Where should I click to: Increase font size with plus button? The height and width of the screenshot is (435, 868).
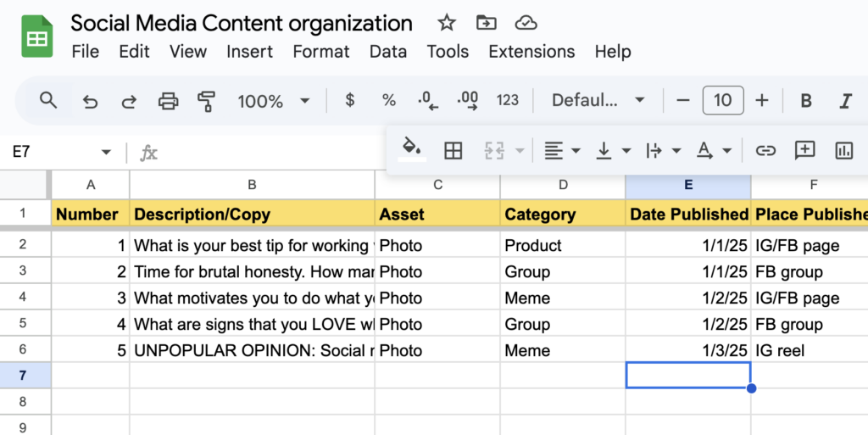coord(762,101)
